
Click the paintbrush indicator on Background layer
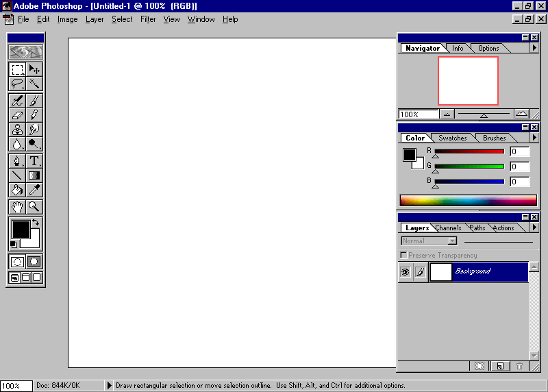point(421,271)
